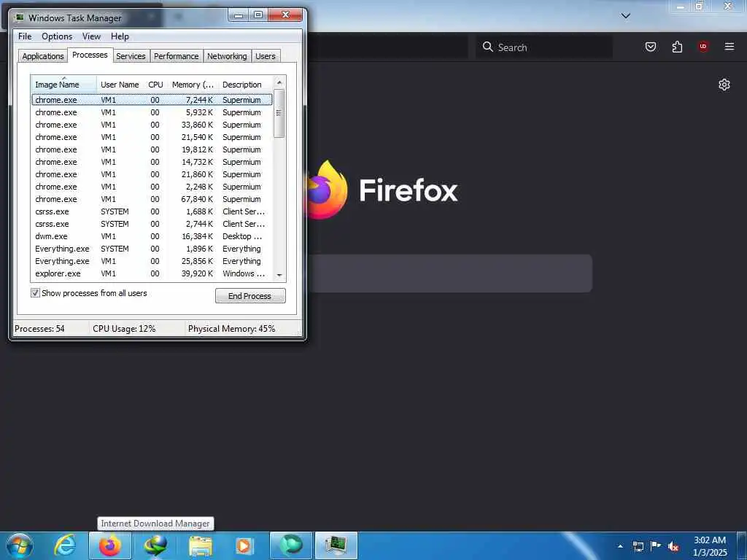
Task: Sort by Description column header
Action: coord(245,85)
